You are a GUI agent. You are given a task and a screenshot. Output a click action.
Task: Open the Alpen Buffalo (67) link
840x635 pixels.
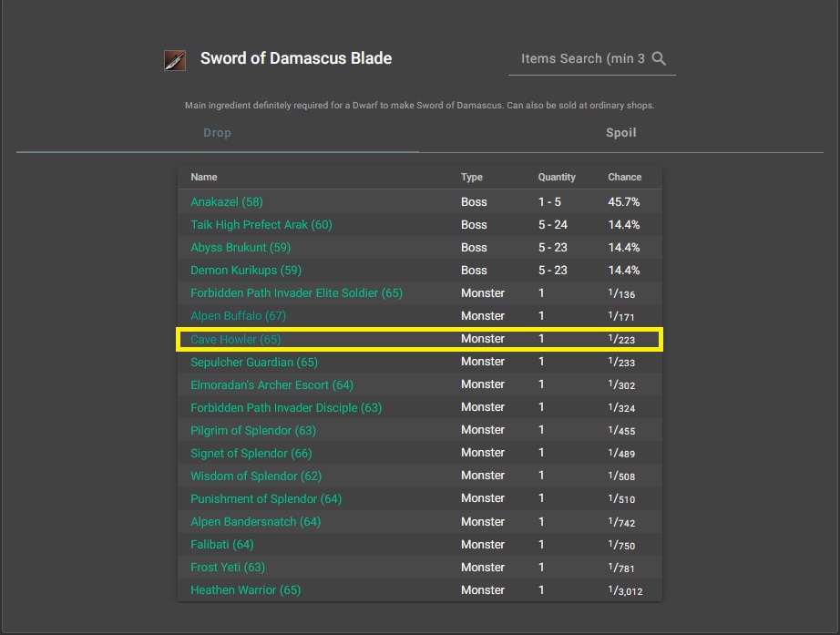coord(238,316)
